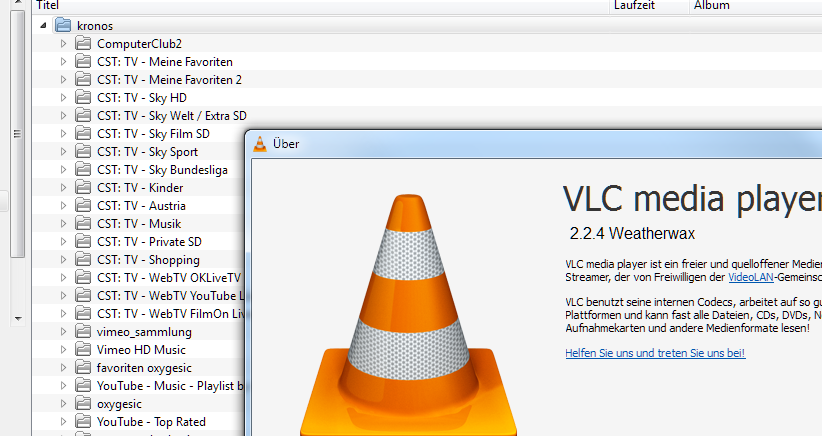This screenshot has height=436, width=822.
Task: Sort playlist by the Titel column header
Action: pyautogui.click(x=300, y=5)
